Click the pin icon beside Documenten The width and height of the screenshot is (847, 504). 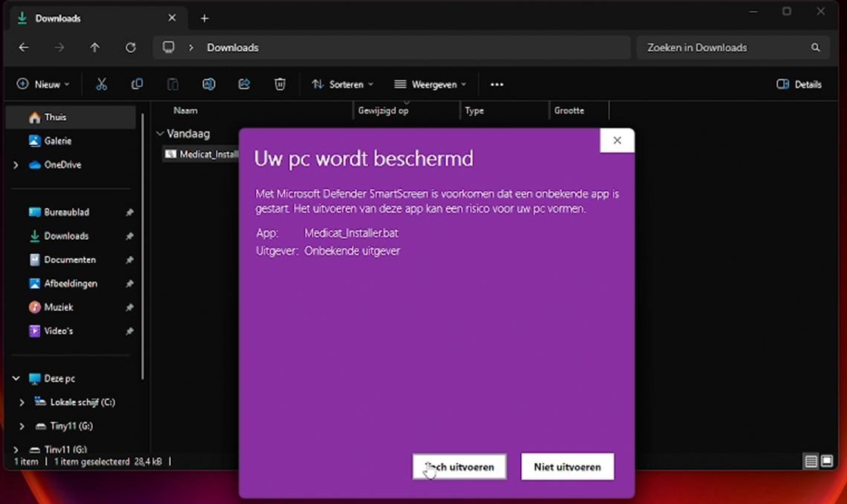[129, 260]
